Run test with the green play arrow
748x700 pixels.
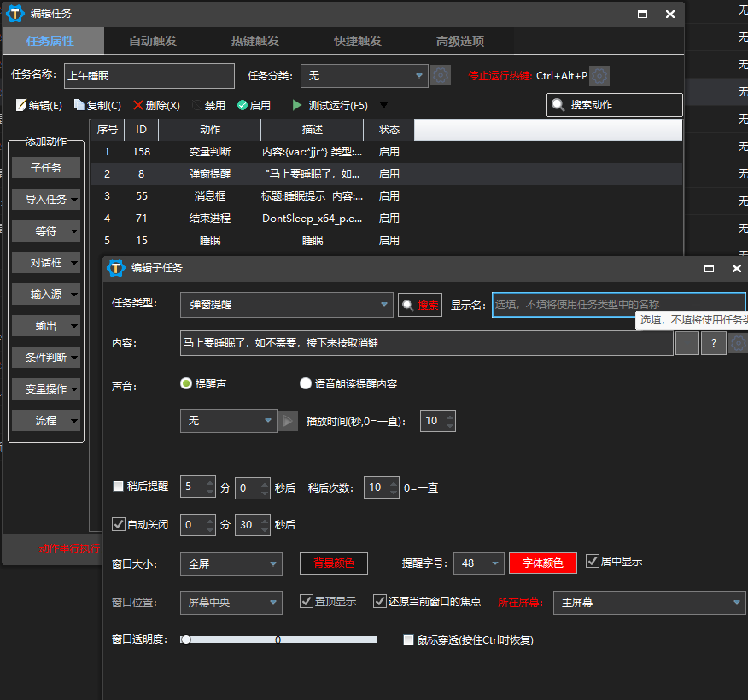click(x=297, y=105)
